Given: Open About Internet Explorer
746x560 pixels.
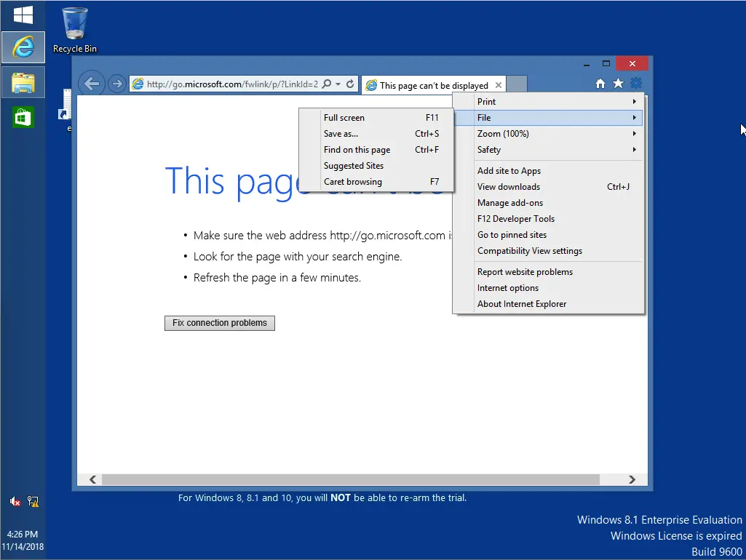Looking at the screenshot, I should 548,304.
